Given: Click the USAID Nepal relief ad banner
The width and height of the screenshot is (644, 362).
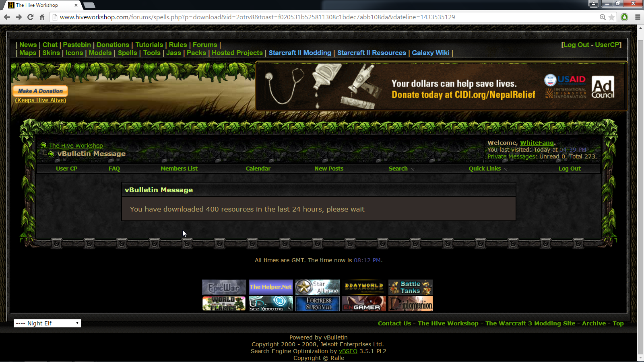Looking at the screenshot, I should 441,86.
